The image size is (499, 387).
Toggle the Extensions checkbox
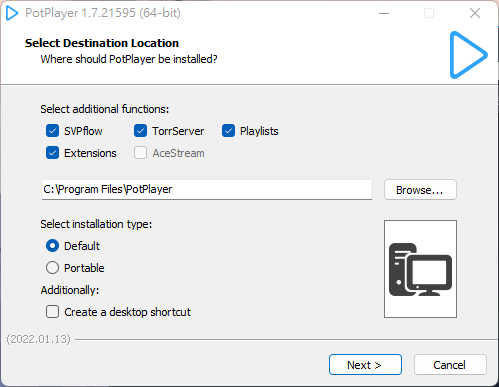tap(52, 153)
